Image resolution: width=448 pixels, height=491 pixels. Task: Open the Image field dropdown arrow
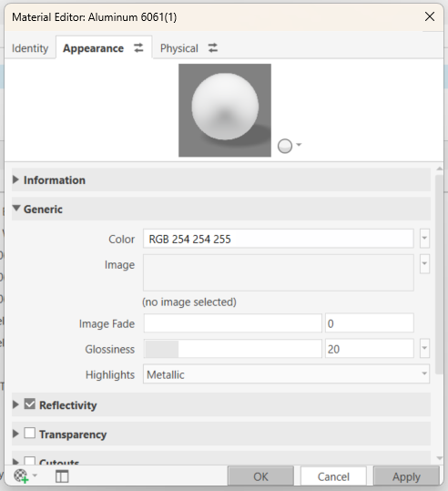pyautogui.click(x=424, y=263)
